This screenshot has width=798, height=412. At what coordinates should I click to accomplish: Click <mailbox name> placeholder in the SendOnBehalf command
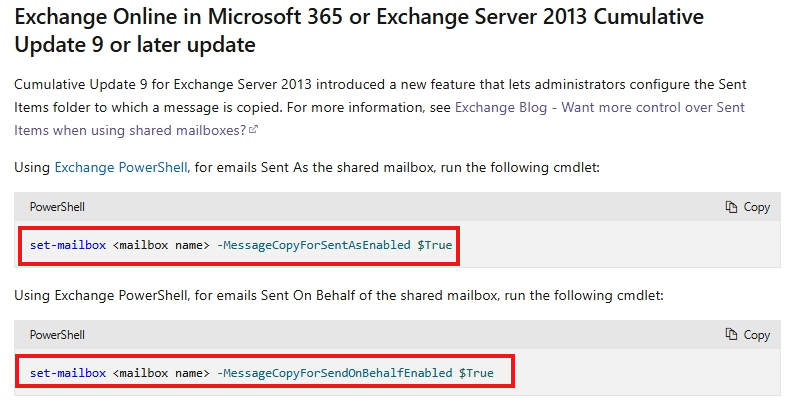(159, 373)
